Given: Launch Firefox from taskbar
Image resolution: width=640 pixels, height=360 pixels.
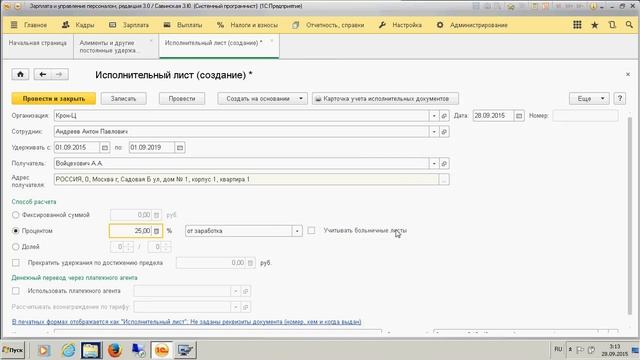Looking at the screenshot, I should [x=115, y=350].
